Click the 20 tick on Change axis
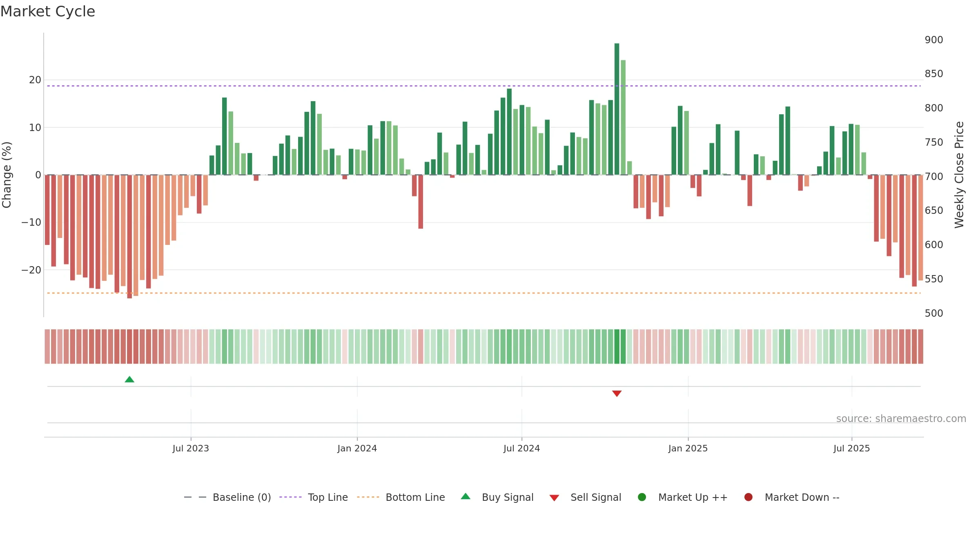The width and height of the screenshot is (980, 551). point(35,80)
